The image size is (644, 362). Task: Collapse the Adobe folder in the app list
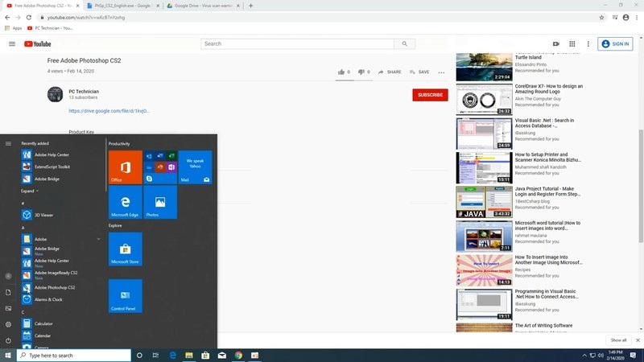pos(98,239)
